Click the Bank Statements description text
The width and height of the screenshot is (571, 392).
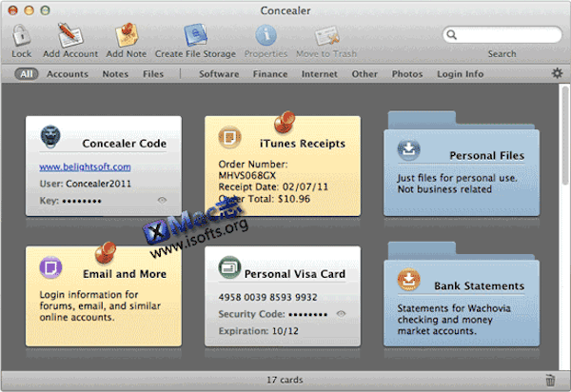pyautogui.click(x=454, y=320)
